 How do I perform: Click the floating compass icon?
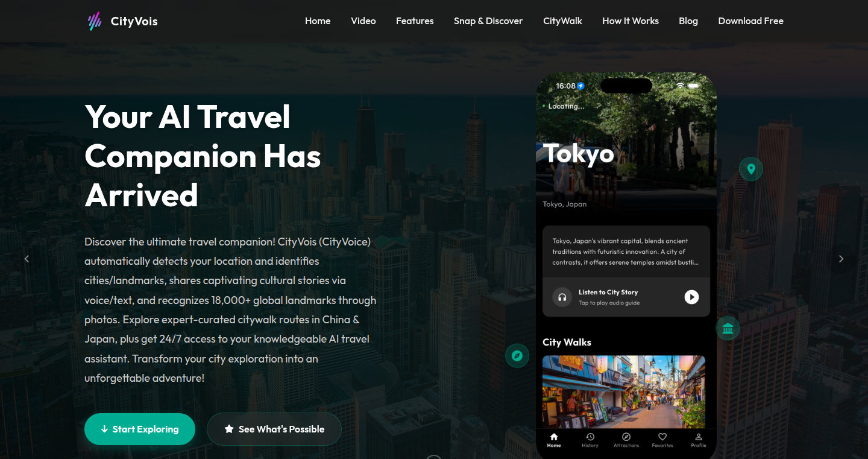[517, 355]
